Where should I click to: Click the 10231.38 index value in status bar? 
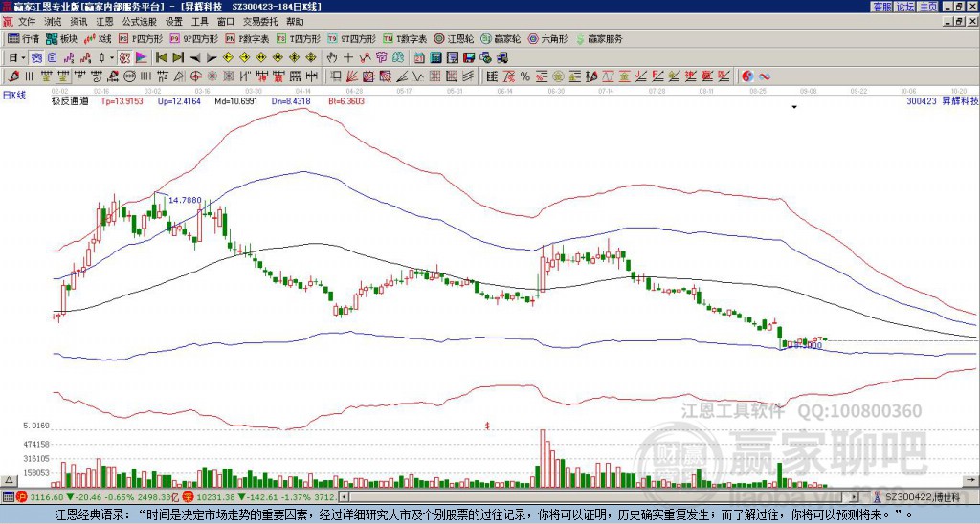[x=214, y=497]
